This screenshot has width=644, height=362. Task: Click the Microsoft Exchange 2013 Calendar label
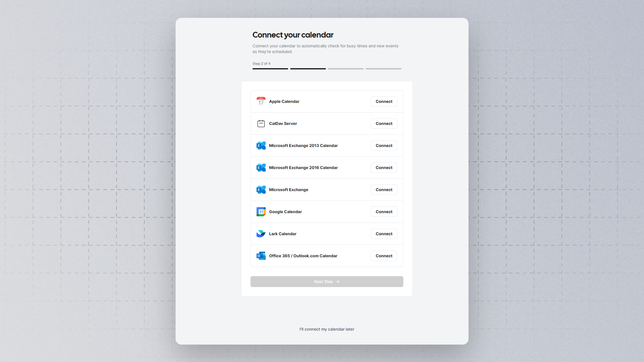(x=303, y=146)
